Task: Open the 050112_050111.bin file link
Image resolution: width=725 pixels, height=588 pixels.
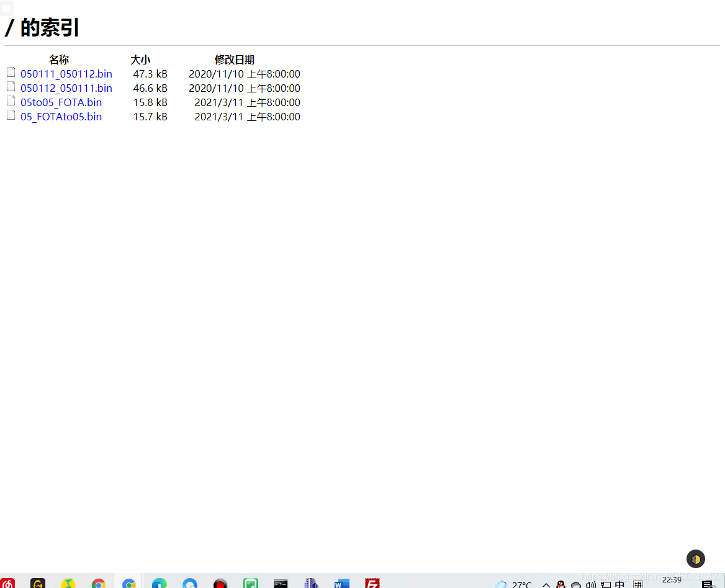Action: [66, 88]
